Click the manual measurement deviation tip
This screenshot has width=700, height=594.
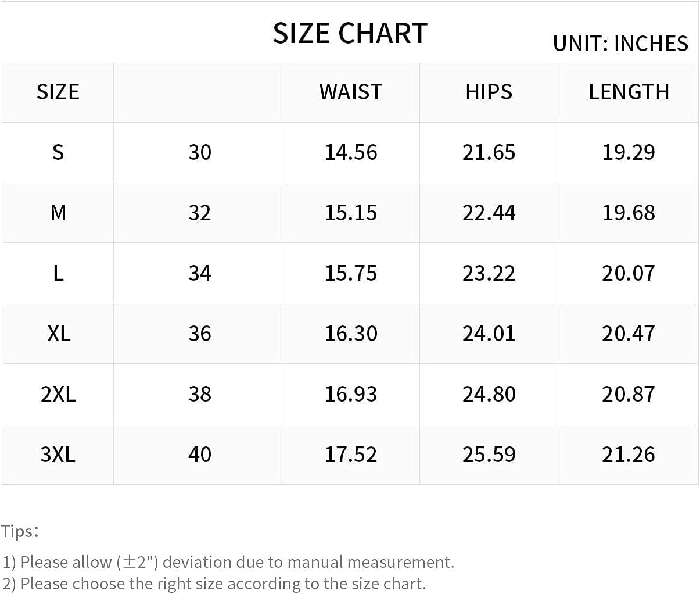click(228, 562)
